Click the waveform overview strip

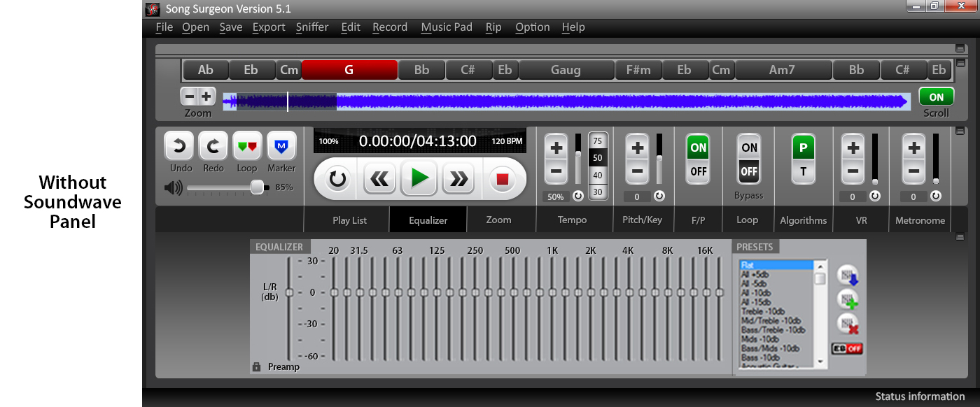click(566, 102)
